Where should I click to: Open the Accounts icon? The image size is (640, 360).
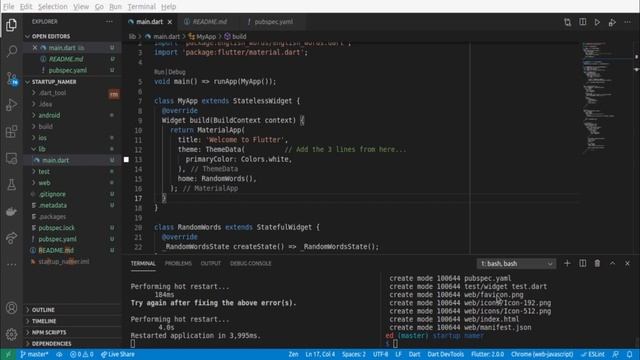click(11, 308)
